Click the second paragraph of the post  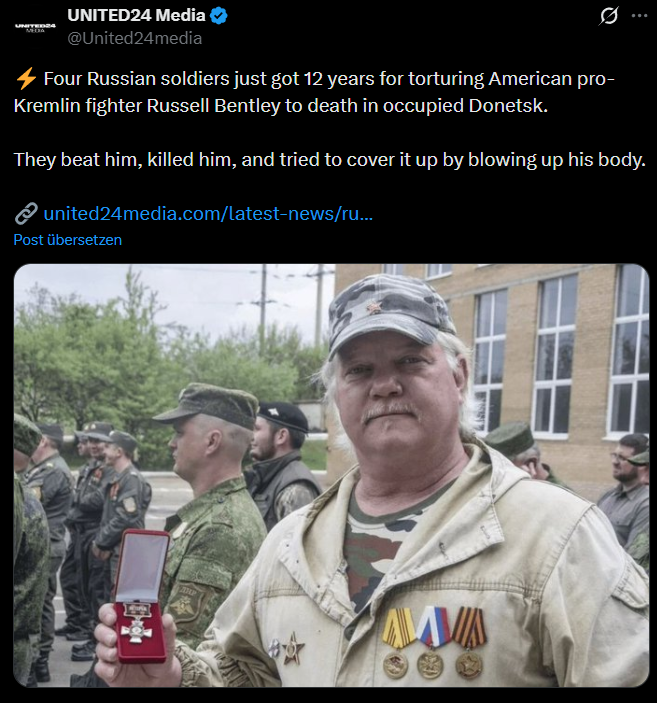click(330, 160)
